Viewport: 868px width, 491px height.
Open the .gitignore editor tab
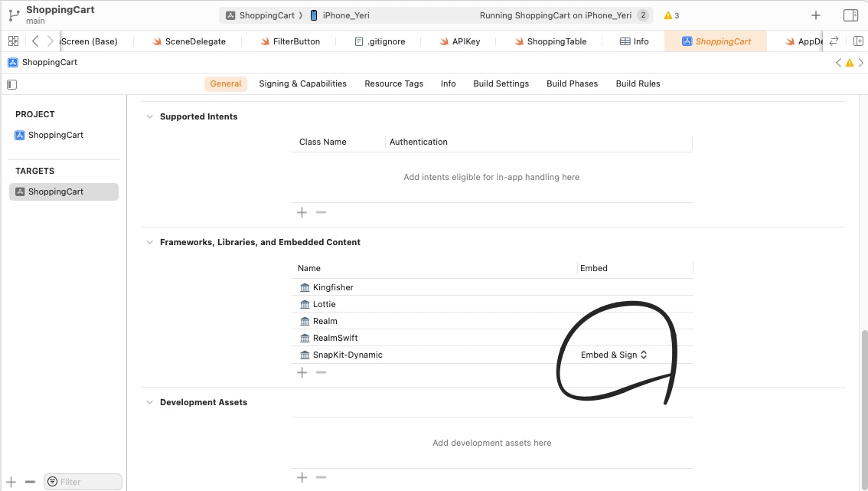380,41
